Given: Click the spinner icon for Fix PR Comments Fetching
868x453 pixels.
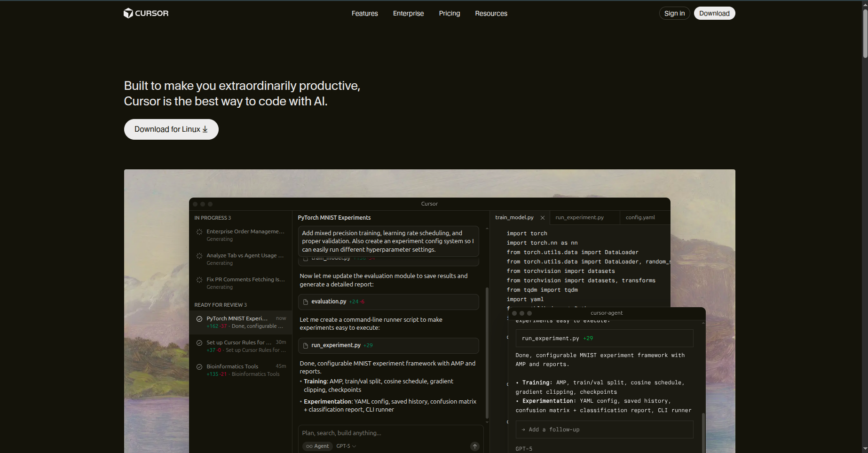Looking at the screenshot, I should pos(199,280).
